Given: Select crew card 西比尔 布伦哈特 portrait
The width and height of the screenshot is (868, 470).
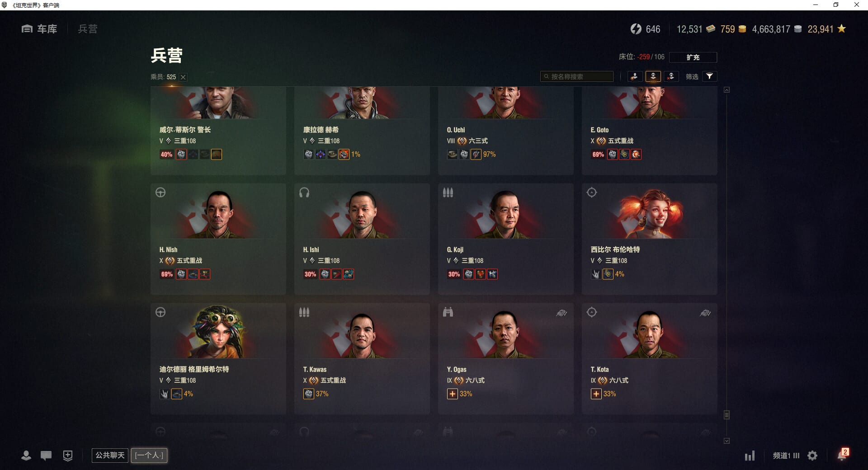Looking at the screenshot, I should click(x=649, y=213).
